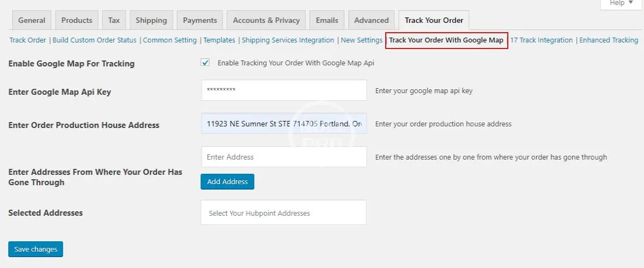Open the Select Your Hubpoint Addresses dropdown
The image size is (644, 268).
tap(283, 213)
